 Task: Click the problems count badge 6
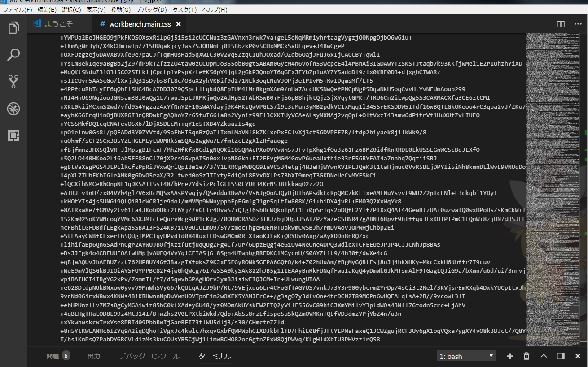click(66, 356)
